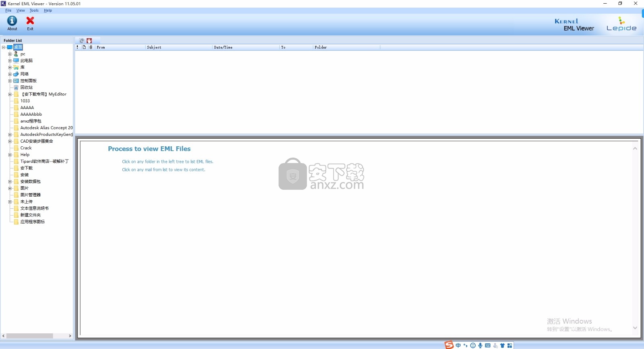The width and height of the screenshot is (644, 349).
Task: Open the Tools menu
Action: click(34, 10)
